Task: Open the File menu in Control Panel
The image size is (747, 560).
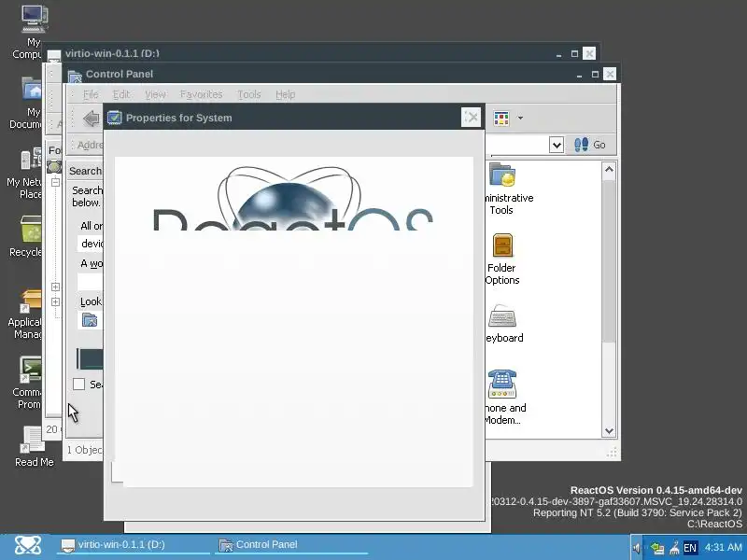Action: coord(91,94)
